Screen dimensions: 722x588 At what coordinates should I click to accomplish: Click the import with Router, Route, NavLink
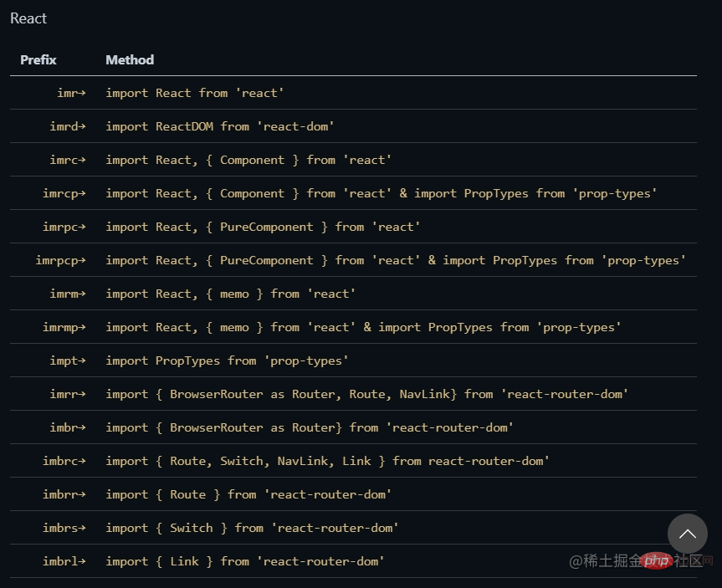[367, 394]
